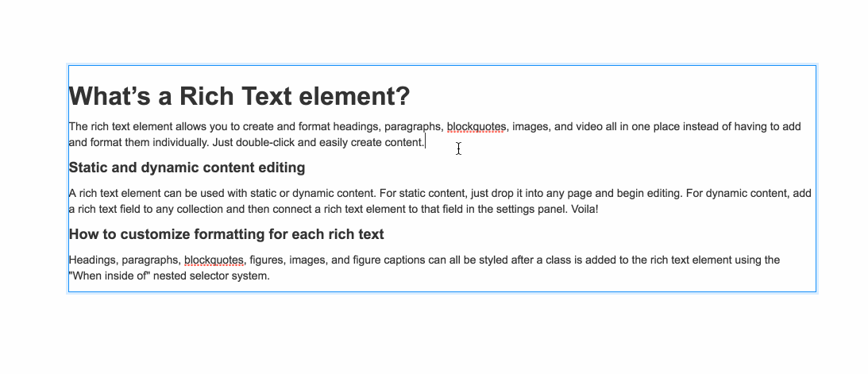Image resolution: width=868 pixels, height=374 pixels.
Task: Click the word "Voila!" in the second paragraph
Action: pos(584,209)
